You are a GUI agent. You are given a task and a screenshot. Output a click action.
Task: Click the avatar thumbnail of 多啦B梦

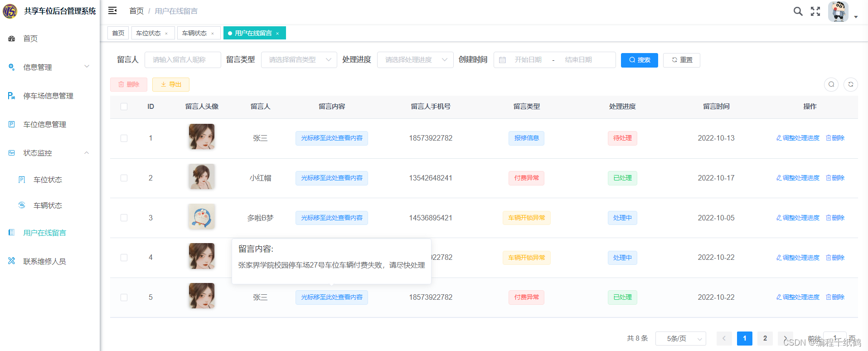coord(202,216)
